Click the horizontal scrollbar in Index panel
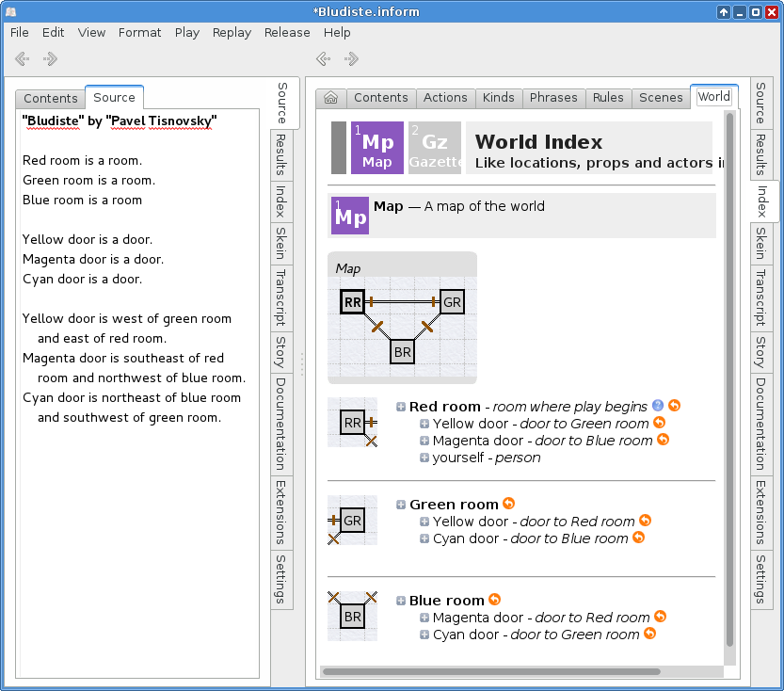This screenshot has height=691, width=784. pos(489,672)
